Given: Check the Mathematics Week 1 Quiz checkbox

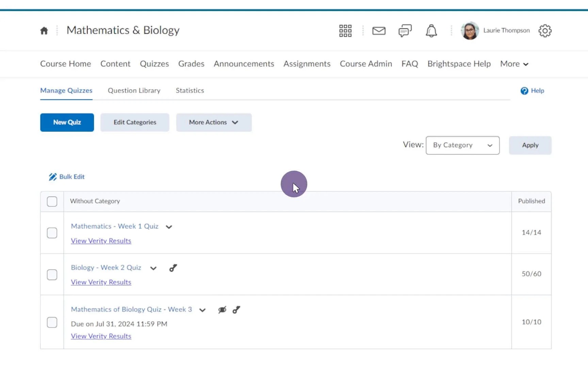Looking at the screenshot, I should click(x=52, y=233).
